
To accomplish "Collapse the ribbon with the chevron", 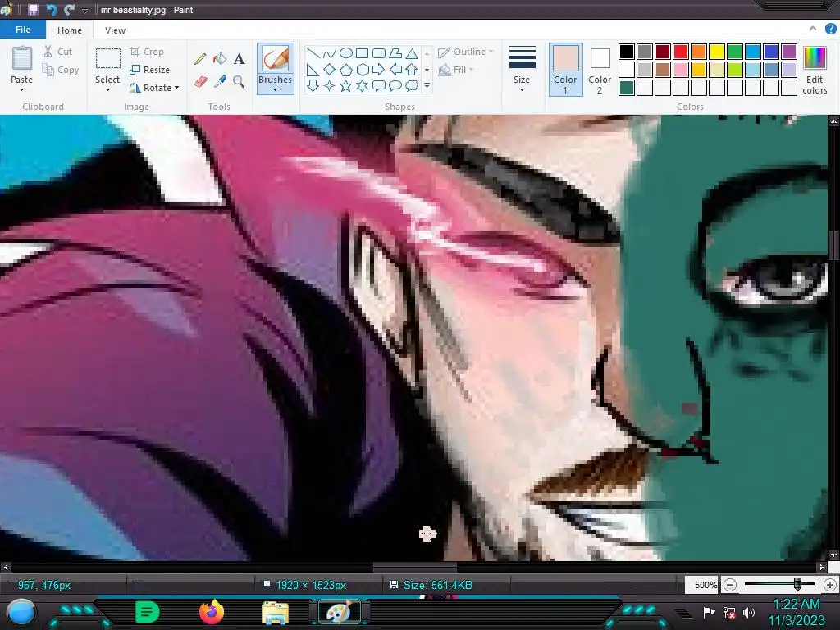I will click(x=813, y=29).
